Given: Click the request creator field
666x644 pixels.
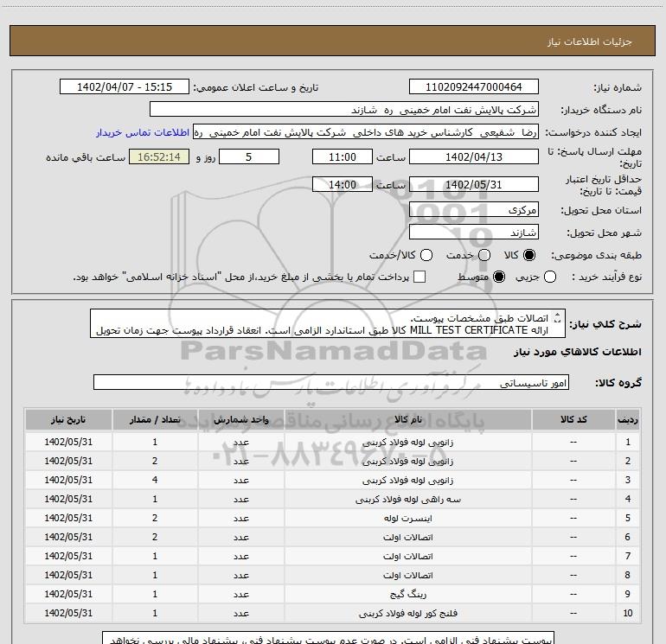Looking at the screenshot, I should (x=366, y=132).
